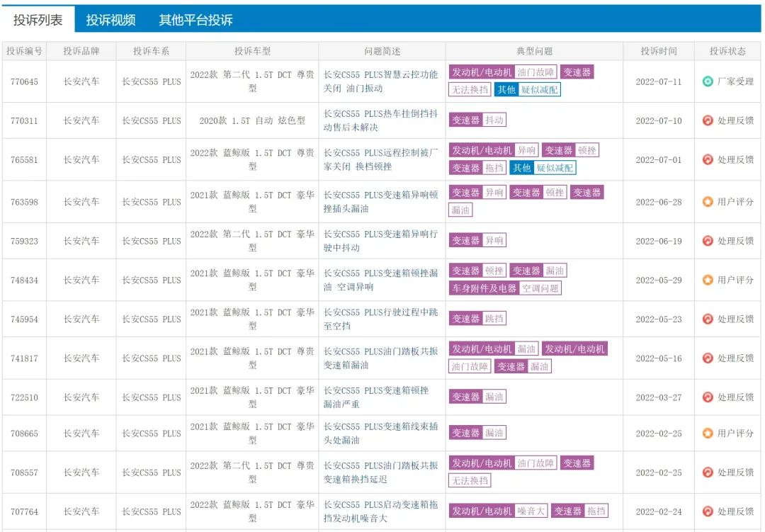Viewport: 765px width, 532px height.
Task: Click the 变速器 跳挡 tag in row 745954
Action: pyautogui.click(x=477, y=319)
